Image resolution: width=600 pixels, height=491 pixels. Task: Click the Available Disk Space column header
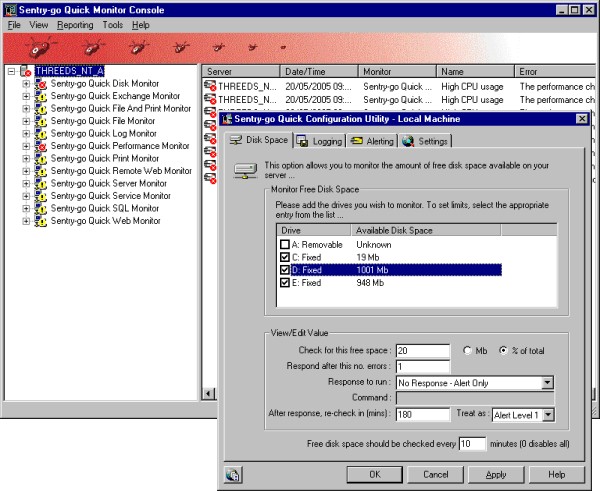(426, 230)
